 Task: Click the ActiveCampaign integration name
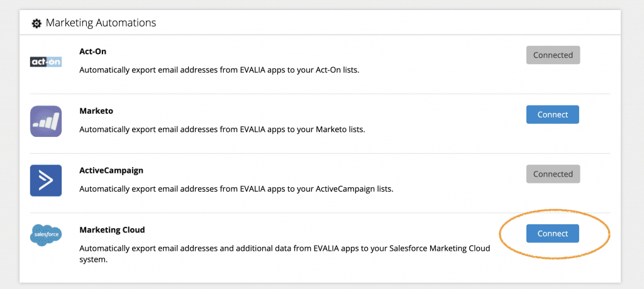click(x=111, y=170)
